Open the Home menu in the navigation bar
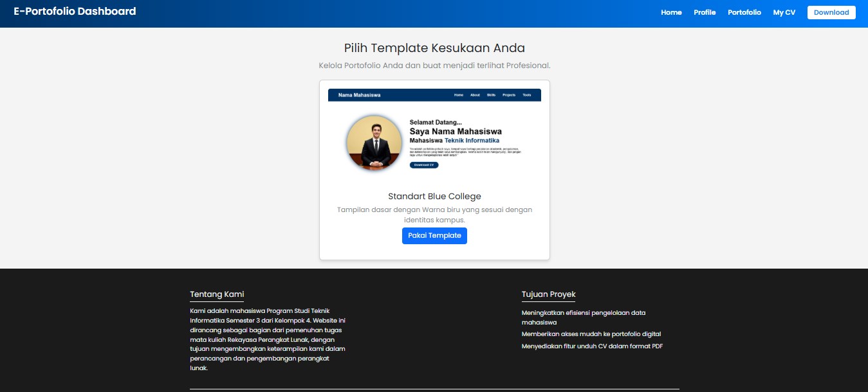The height and width of the screenshot is (392, 868). [671, 12]
